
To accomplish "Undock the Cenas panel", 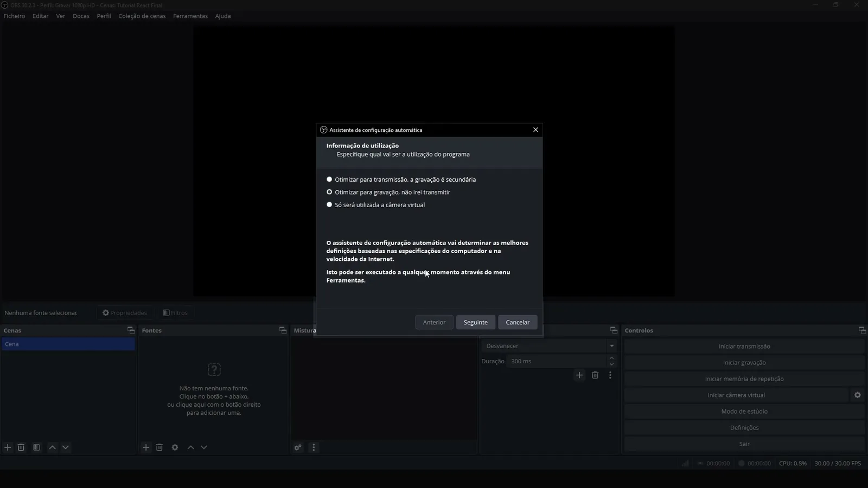I will pos(131,330).
